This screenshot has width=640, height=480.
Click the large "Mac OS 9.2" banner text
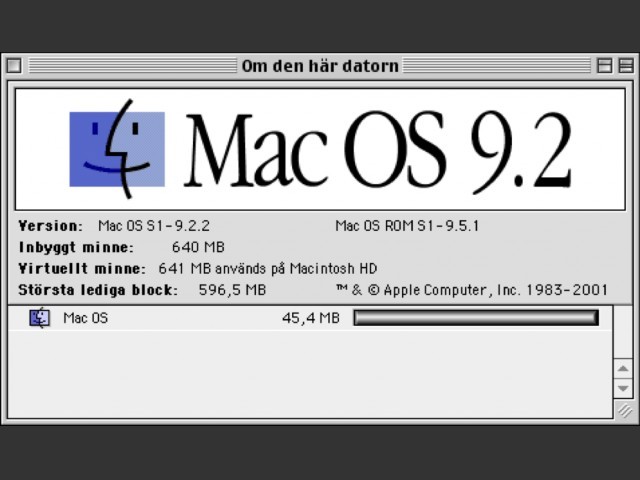pyautogui.click(x=378, y=151)
